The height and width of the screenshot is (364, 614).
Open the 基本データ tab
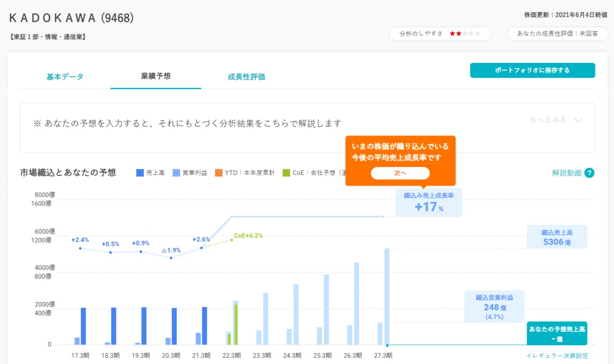click(65, 77)
